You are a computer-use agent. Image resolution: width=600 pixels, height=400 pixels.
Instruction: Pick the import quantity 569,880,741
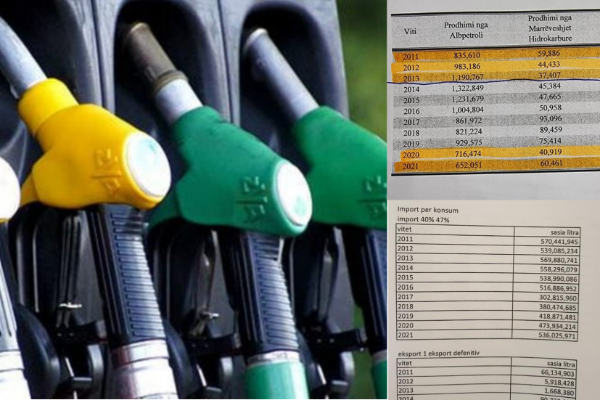pyautogui.click(x=560, y=260)
